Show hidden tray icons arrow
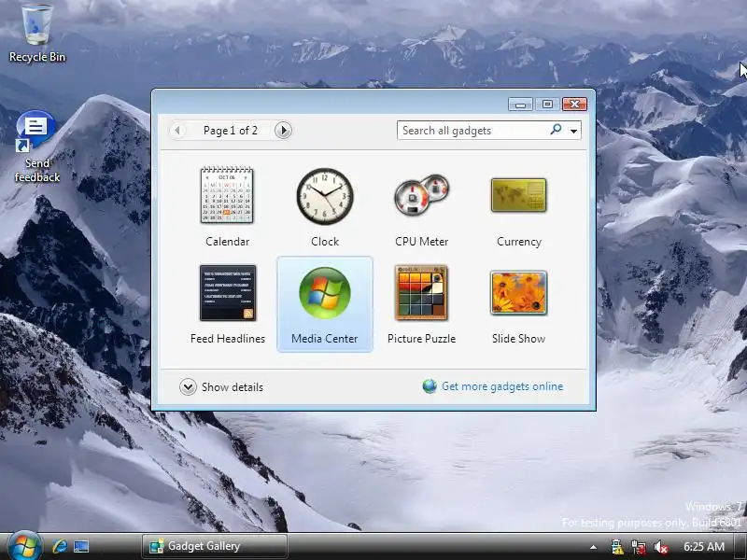The height and width of the screenshot is (560, 747). [x=593, y=547]
